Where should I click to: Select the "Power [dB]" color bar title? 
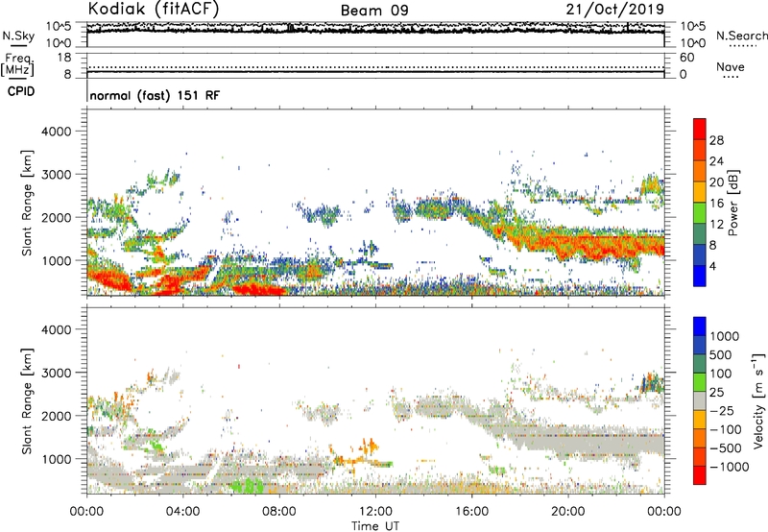click(x=733, y=203)
